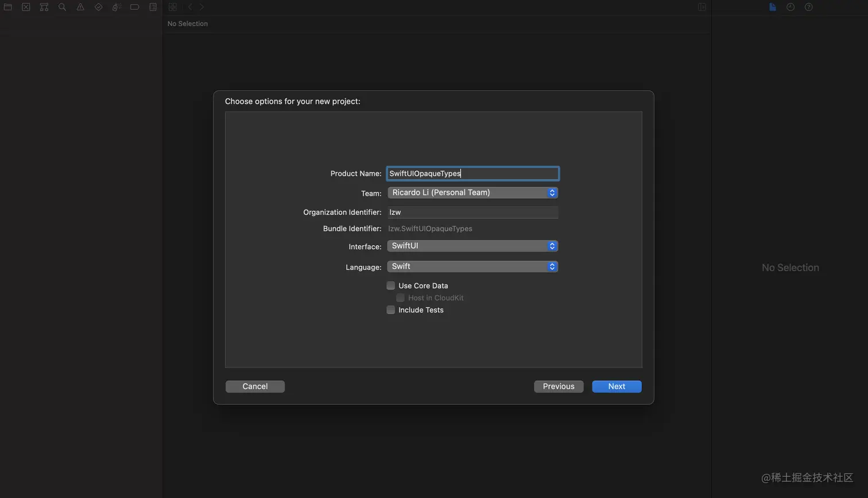This screenshot has height=498, width=868.
Task: Show the Report navigator
Action: click(153, 7)
